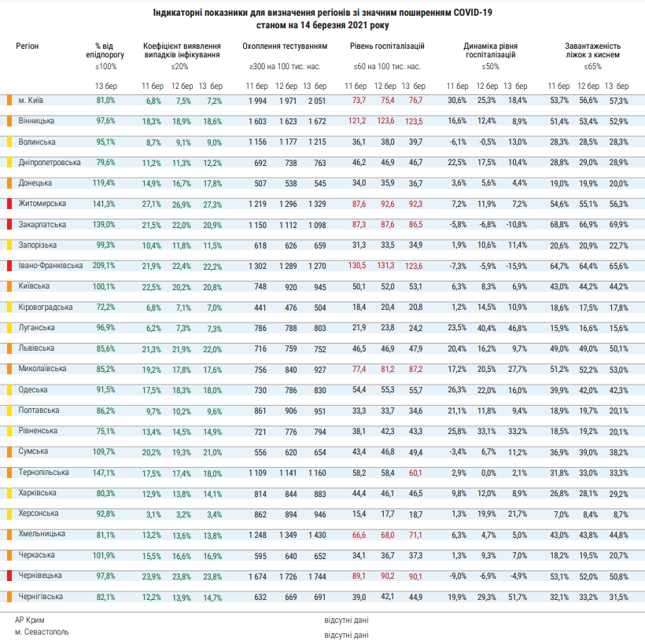Click the Івано-Франківська region name
Screen dimensions: 645x644
tap(50, 266)
